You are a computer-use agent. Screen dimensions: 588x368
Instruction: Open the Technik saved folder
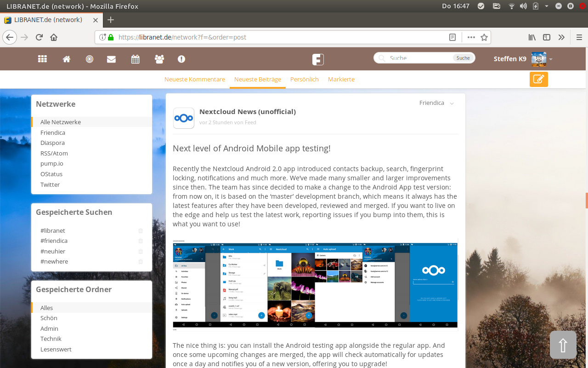coord(51,339)
